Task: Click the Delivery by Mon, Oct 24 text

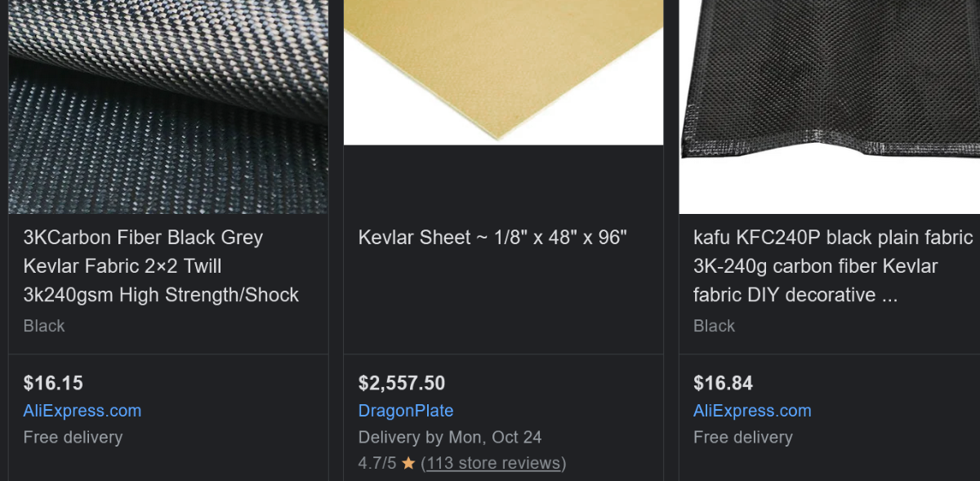Action: click(450, 438)
